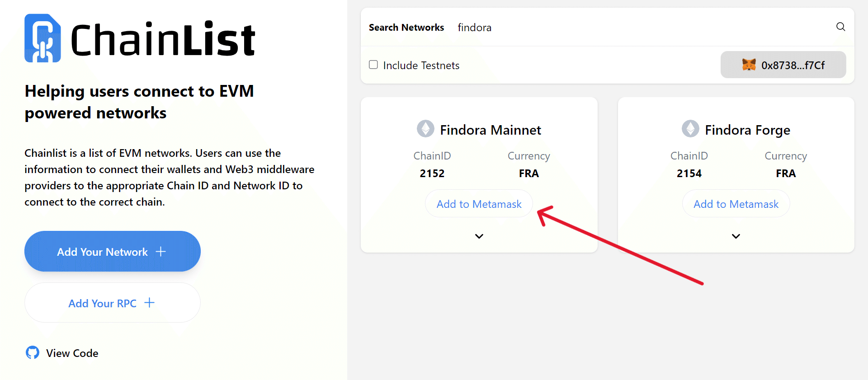The width and height of the screenshot is (868, 380).
Task: Click the plus icon on Add Your RPC
Action: pyautogui.click(x=150, y=303)
